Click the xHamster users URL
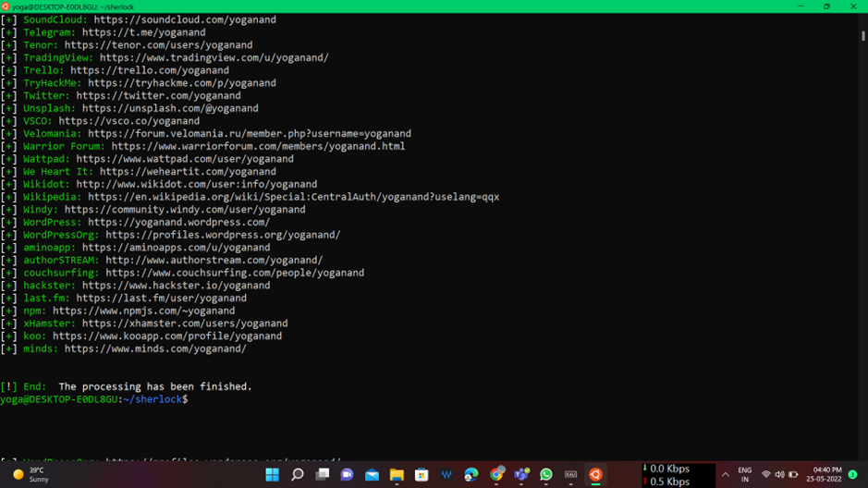The image size is (868, 488). (185, 323)
